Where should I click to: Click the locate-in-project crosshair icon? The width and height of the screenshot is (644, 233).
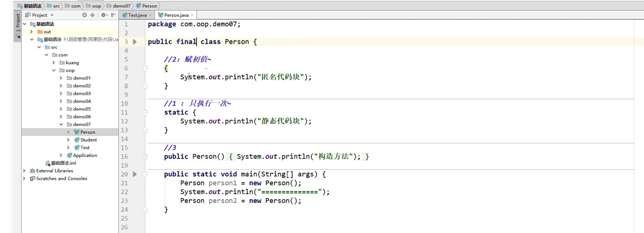coord(84,15)
